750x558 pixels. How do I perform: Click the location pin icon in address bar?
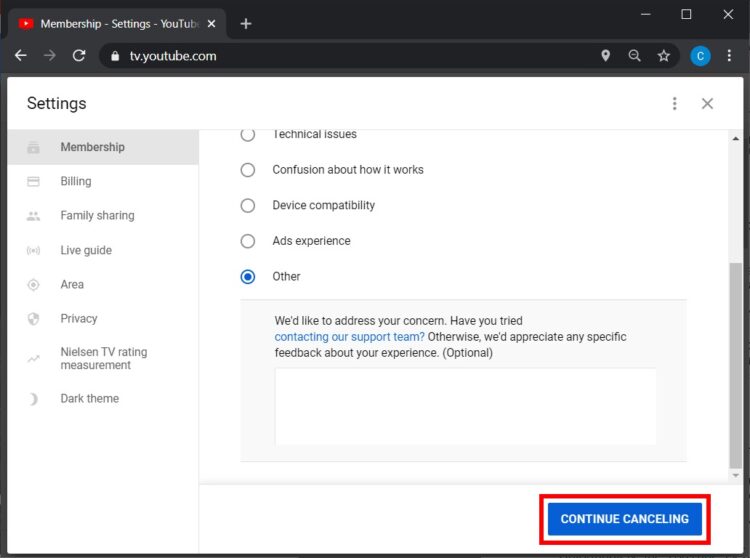605,55
